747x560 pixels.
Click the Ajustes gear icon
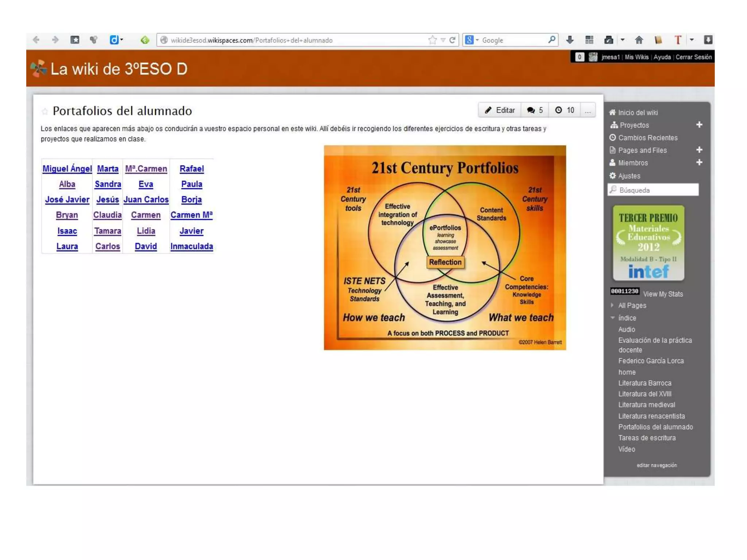[x=613, y=176]
